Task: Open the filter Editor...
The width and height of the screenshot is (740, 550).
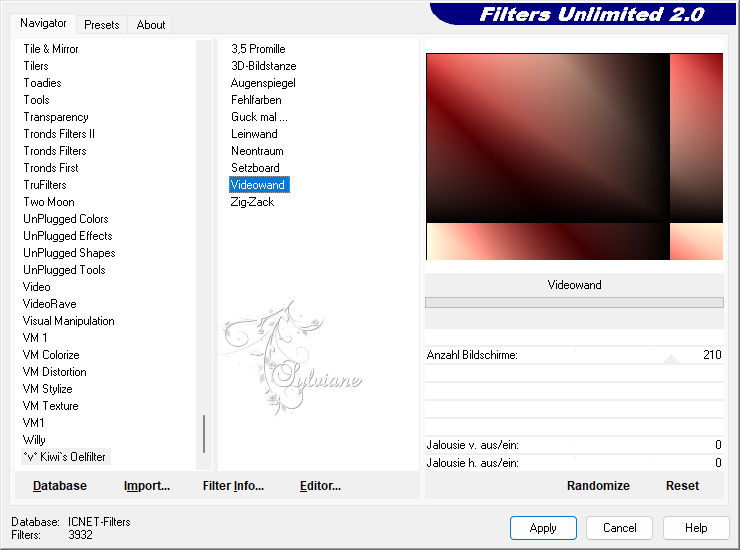Action: tap(320, 485)
